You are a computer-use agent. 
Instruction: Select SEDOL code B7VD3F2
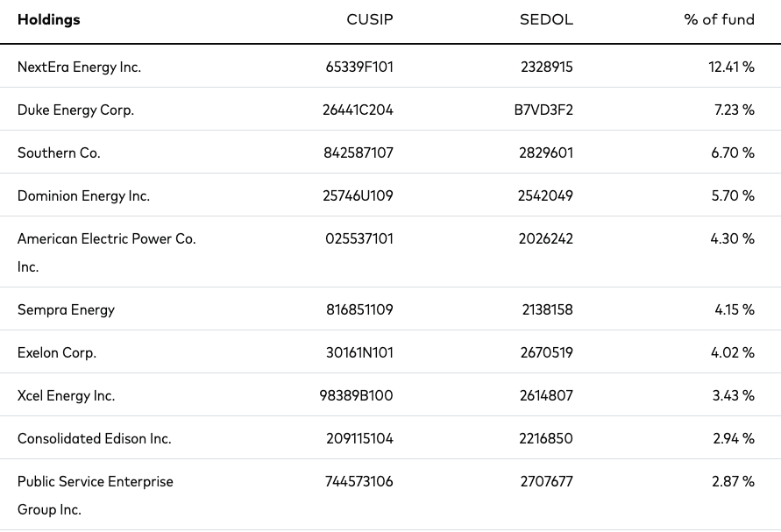pos(543,110)
